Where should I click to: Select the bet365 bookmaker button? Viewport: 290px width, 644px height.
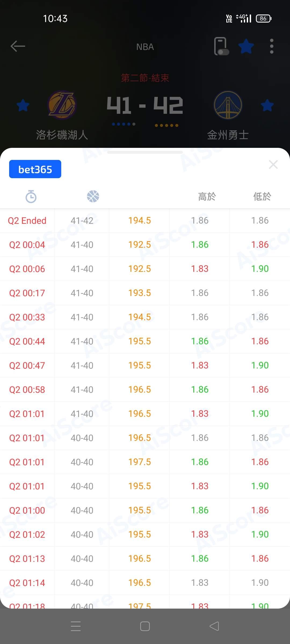pos(35,169)
